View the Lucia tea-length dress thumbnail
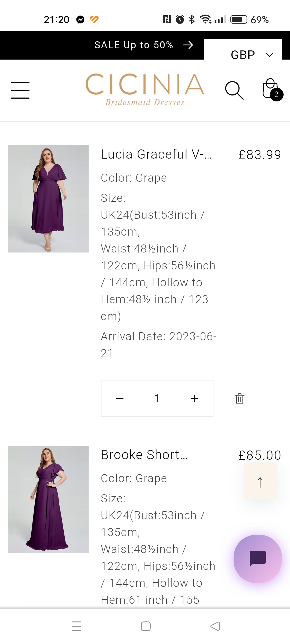 [48, 199]
